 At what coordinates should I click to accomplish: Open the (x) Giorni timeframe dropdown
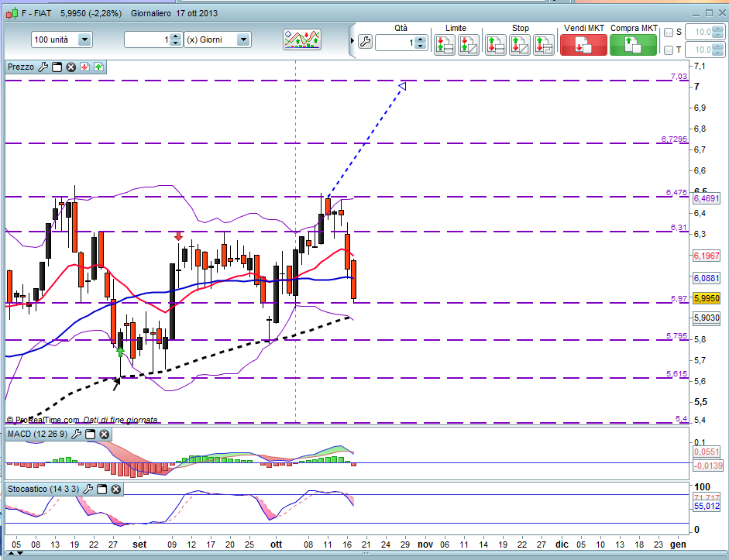(x=243, y=40)
